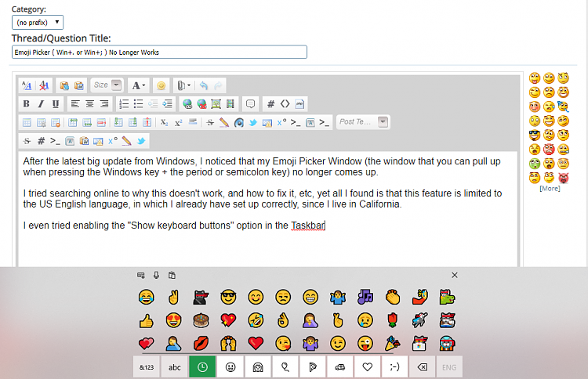Insert the sunglasses smiley from sidebar
This screenshot has height=379, width=588.
click(535, 135)
